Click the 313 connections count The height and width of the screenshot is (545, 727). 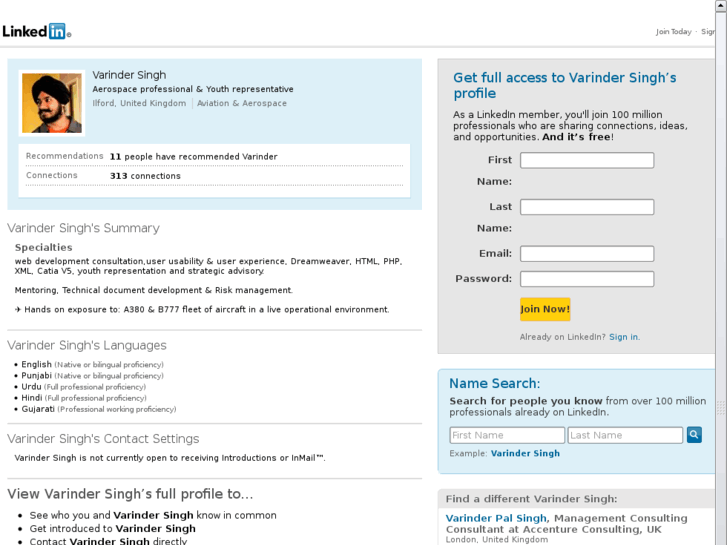coord(145,176)
